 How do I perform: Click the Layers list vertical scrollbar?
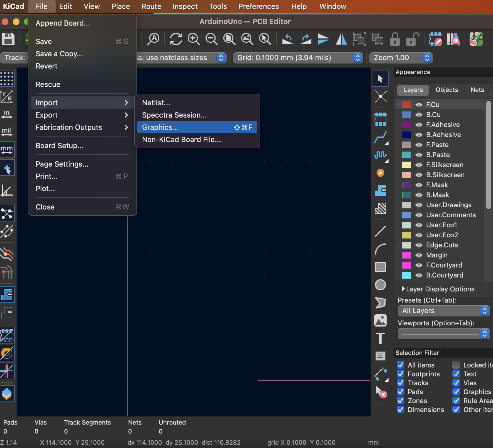click(488, 155)
